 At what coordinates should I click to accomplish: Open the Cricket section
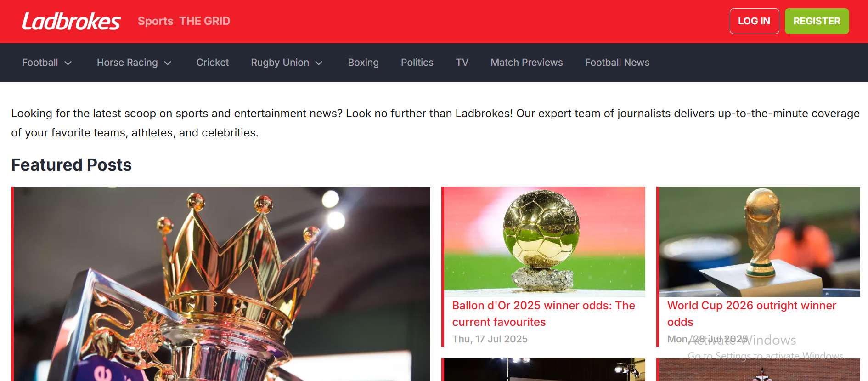click(x=212, y=63)
